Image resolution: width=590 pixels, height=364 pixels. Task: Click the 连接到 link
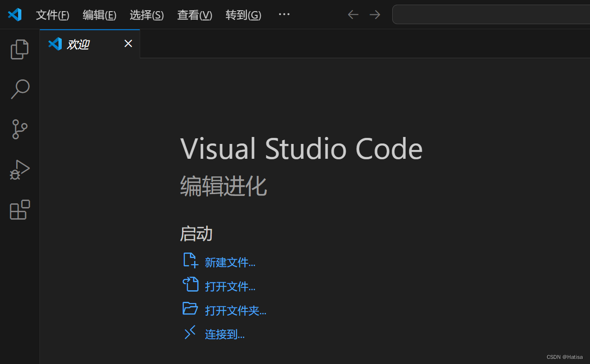coord(224,334)
